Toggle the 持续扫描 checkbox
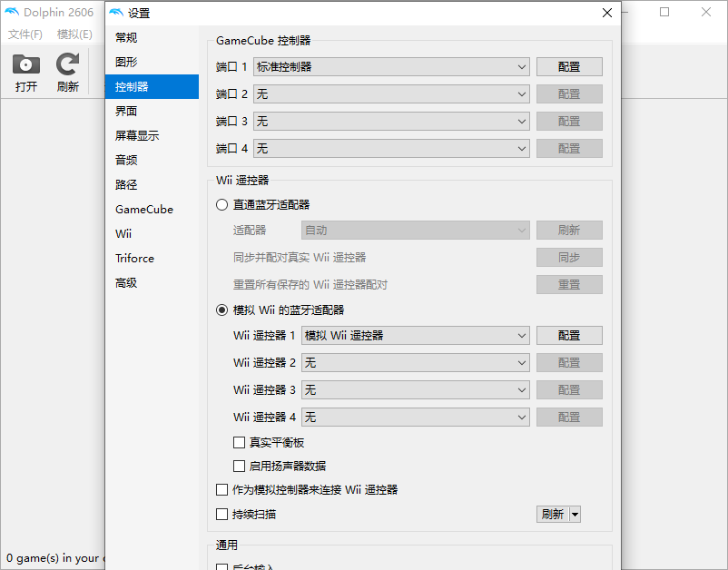728x570 pixels. 221,515
